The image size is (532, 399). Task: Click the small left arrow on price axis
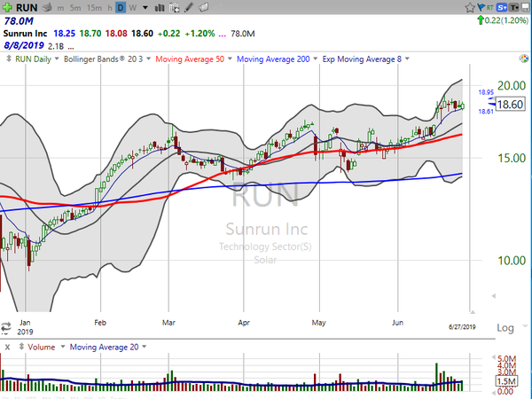coord(494,296)
